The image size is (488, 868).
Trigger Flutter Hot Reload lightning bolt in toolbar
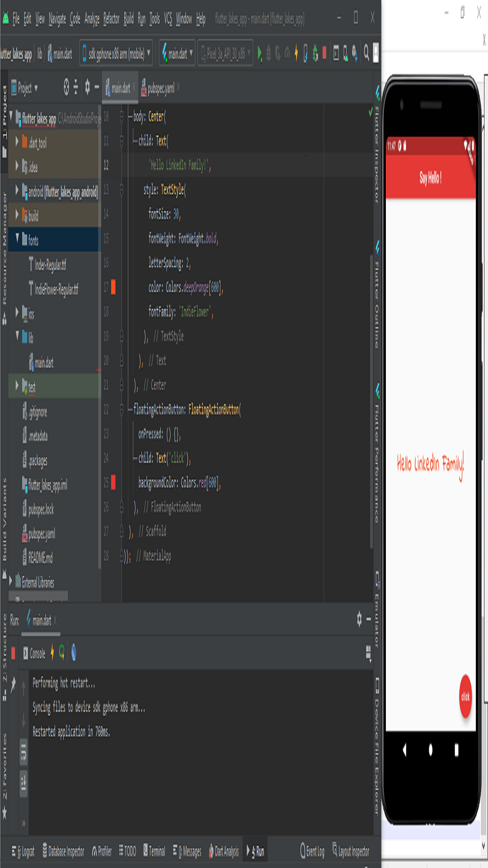pyautogui.click(x=296, y=52)
